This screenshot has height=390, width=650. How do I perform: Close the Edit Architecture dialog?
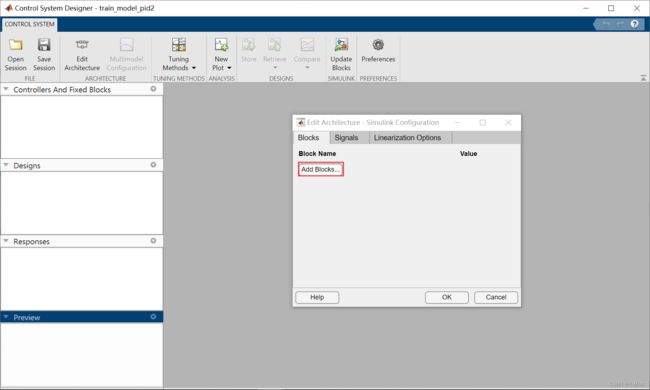508,122
